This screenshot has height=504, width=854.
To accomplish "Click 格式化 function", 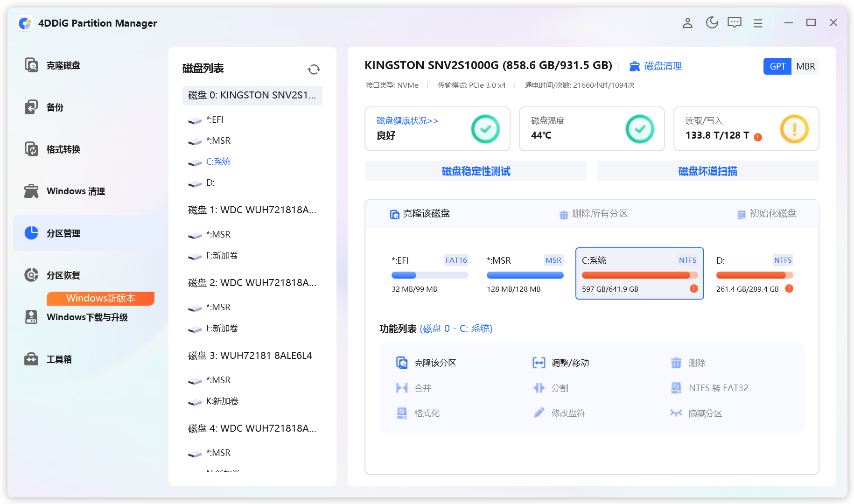I will (418, 413).
